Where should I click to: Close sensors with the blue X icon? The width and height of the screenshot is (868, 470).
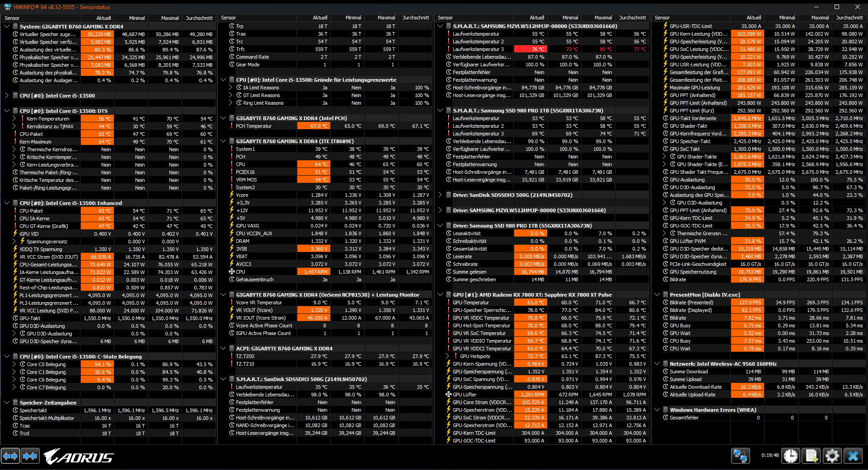coord(853,456)
